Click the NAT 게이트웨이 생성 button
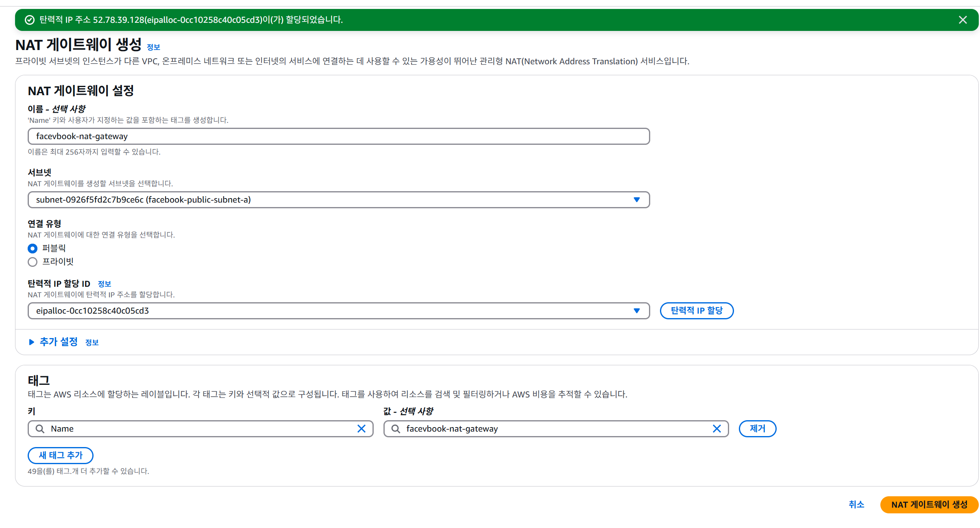Viewport: 980px width, 528px height. click(929, 505)
